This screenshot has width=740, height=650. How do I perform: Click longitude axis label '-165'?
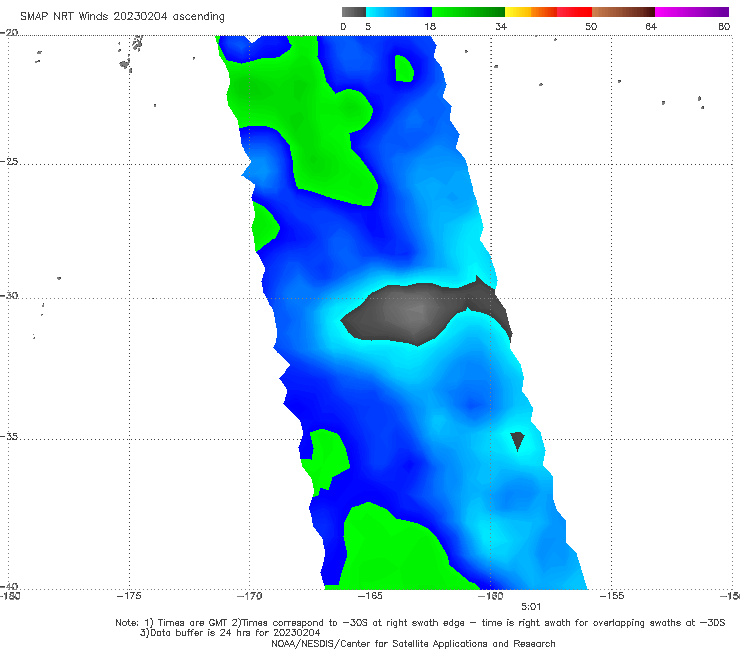tap(370, 596)
